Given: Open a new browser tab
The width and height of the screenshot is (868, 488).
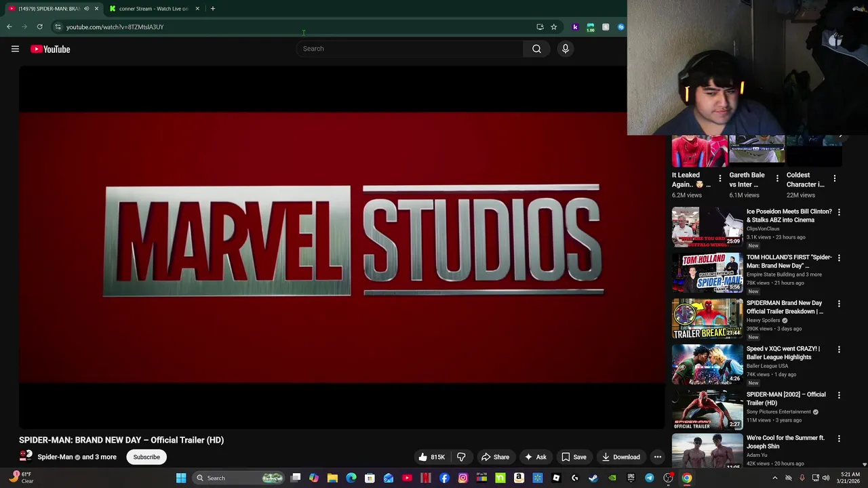Looking at the screenshot, I should click(x=212, y=9).
